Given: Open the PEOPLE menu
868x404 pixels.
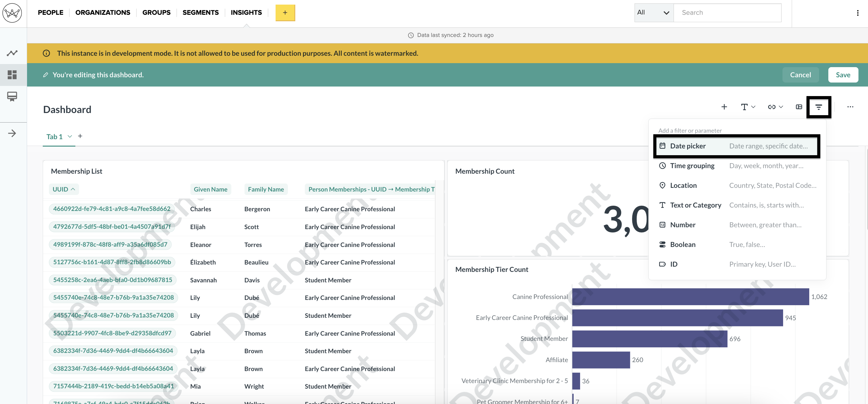Looking at the screenshot, I should [x=50, y=13].
